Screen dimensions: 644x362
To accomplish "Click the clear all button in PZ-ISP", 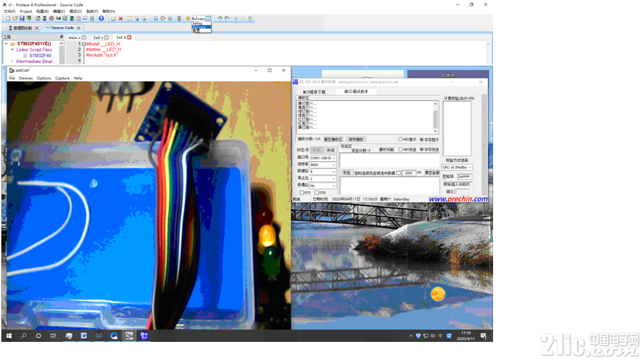I will click(432, 173).
